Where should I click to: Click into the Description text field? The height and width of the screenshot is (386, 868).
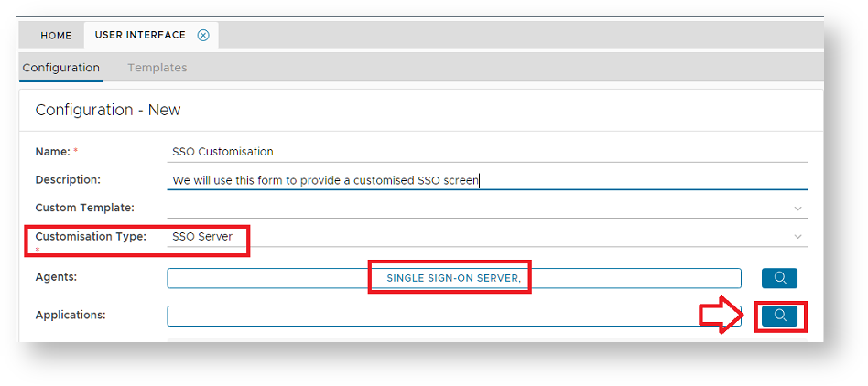coord(485,180)
